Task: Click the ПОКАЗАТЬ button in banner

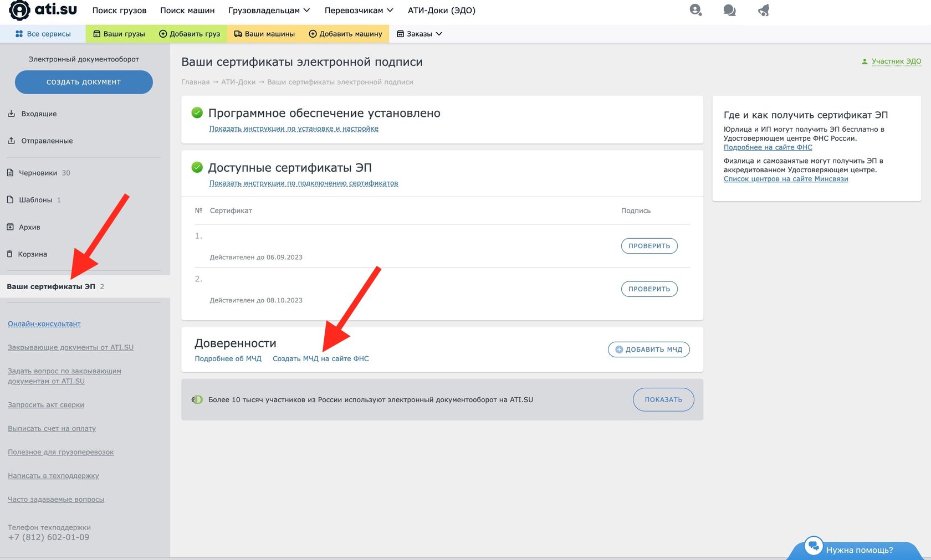Action: tap(663, 399)
